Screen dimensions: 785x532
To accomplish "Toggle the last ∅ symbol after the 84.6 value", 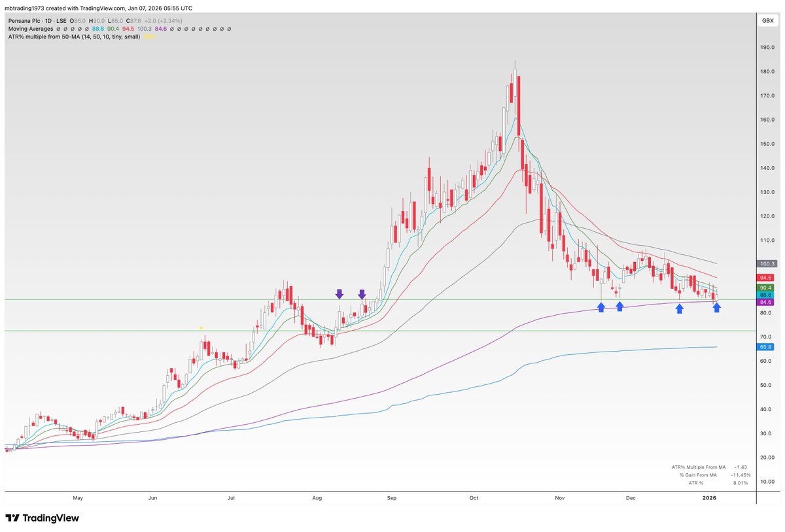I will click(x=229, y=29).
